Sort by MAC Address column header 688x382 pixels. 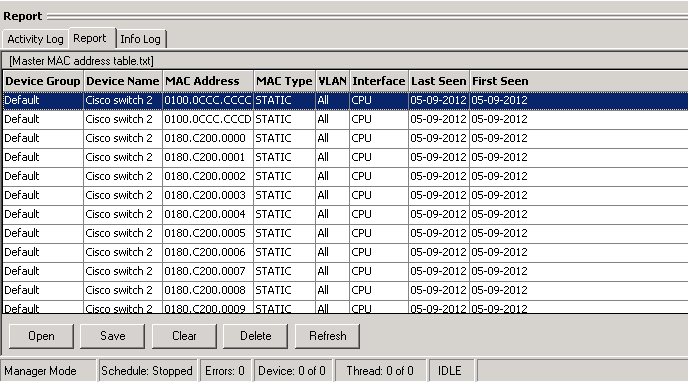pos(208,81)
